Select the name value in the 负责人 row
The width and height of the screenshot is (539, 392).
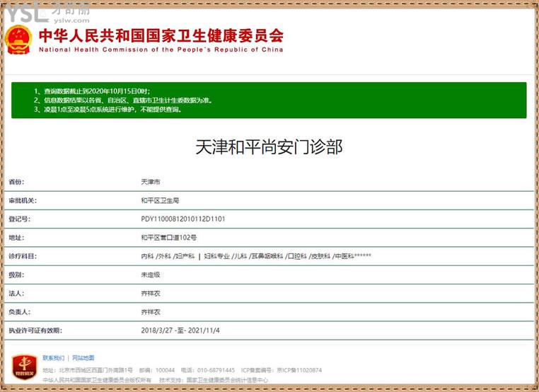[x=151, y=312]
